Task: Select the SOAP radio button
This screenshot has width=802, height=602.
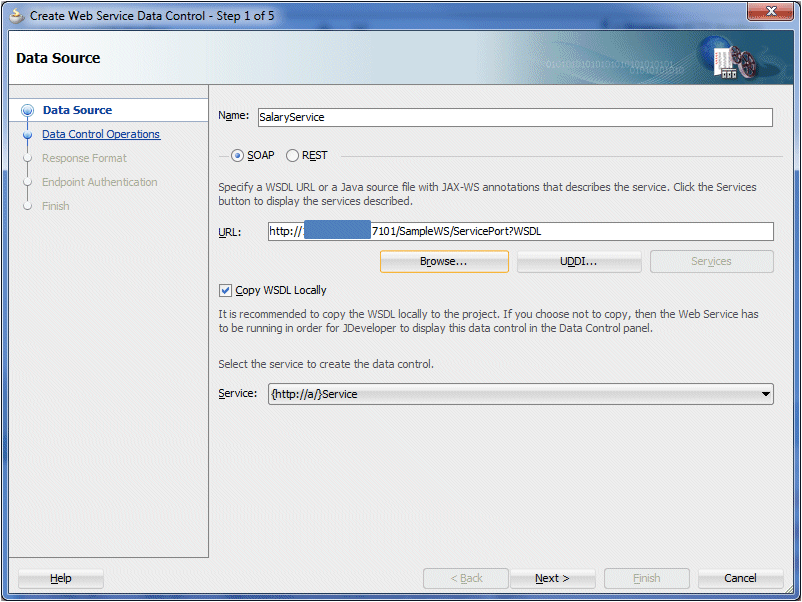Action: 237,155
